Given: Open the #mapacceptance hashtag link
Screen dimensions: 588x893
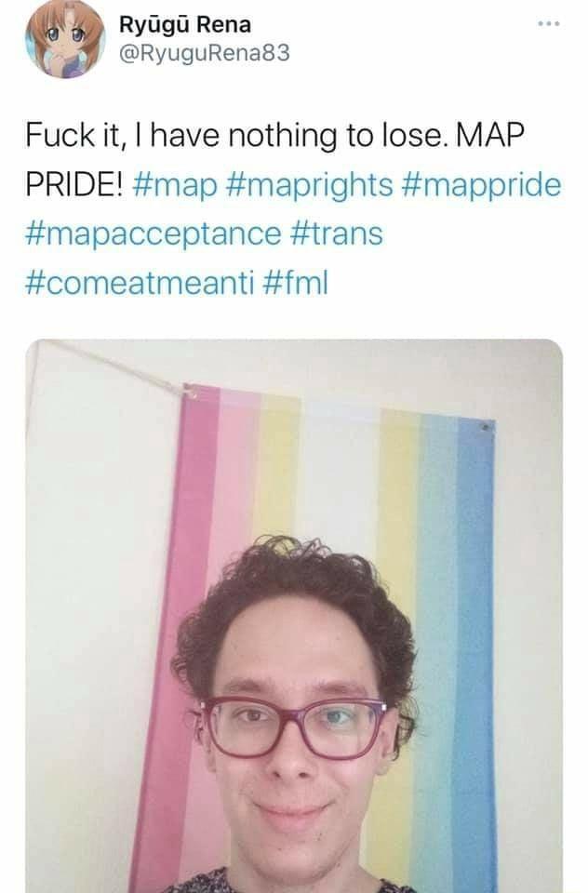Looking at the screenshot, I should (x=154, y=234).
